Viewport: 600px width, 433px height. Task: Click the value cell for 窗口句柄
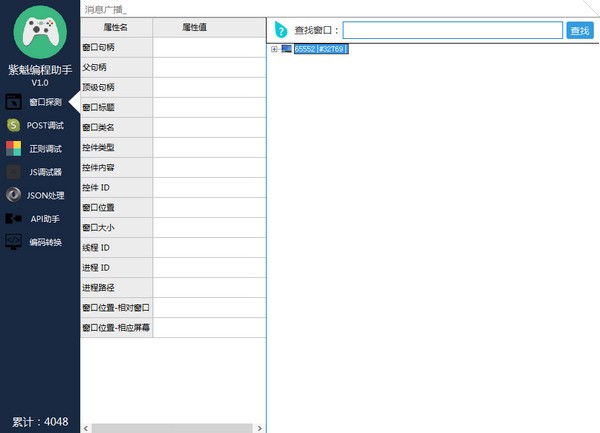[209, 47]
